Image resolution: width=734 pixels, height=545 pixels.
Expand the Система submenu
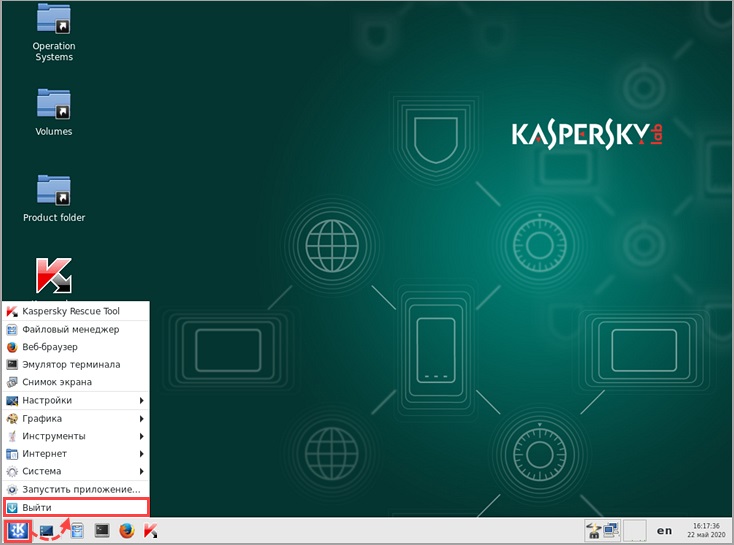pos(76,471)
